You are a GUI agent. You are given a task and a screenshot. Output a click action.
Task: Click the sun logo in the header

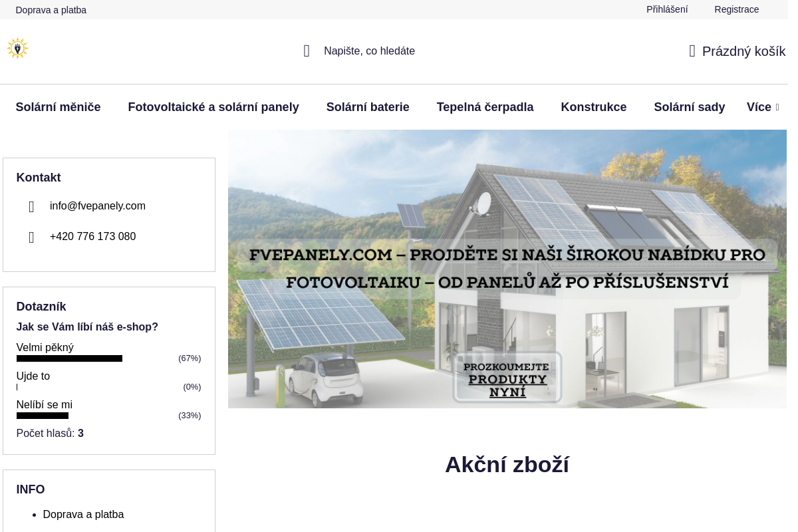[x=17, y=48]
